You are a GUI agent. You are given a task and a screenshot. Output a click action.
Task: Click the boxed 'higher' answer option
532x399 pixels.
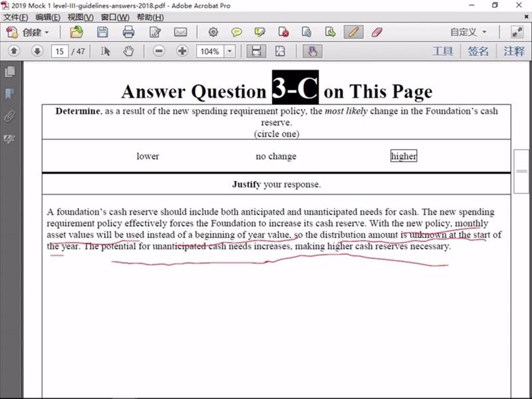point(404,156)
